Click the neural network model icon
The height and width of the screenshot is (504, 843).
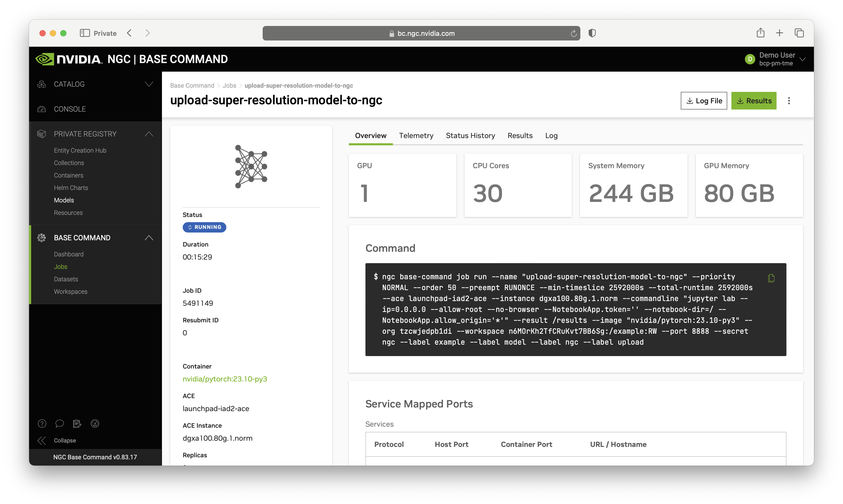(251, 166)
